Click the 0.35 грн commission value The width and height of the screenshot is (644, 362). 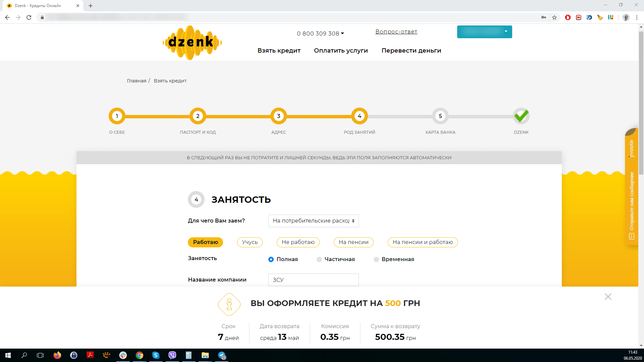point(335,337)
